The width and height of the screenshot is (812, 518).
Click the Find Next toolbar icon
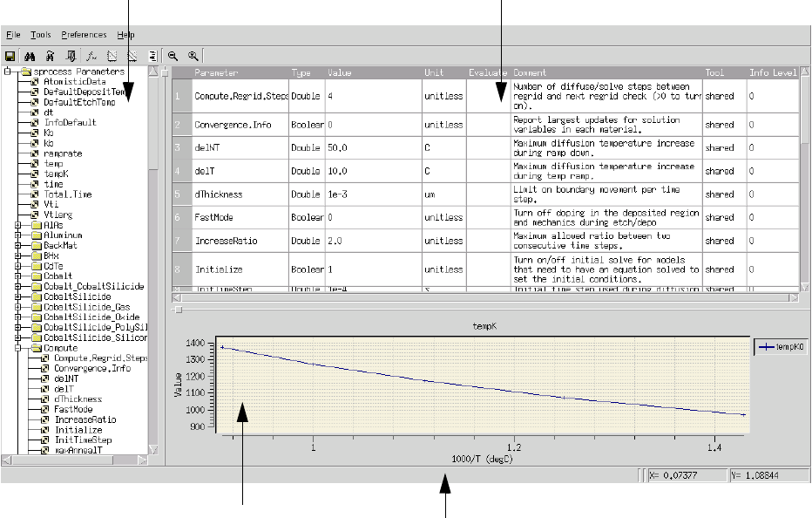[50, 54]
